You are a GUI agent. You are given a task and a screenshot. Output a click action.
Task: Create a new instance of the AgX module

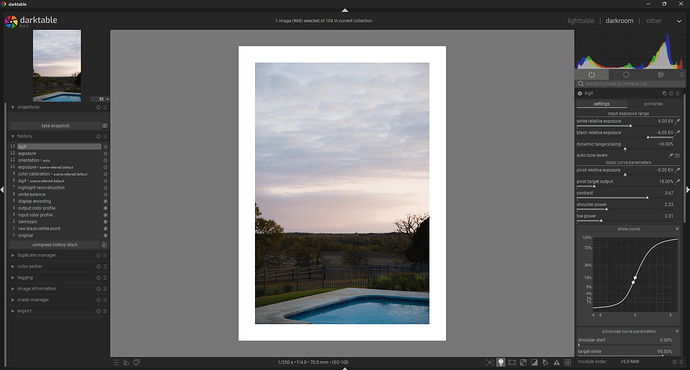point(664,93)
